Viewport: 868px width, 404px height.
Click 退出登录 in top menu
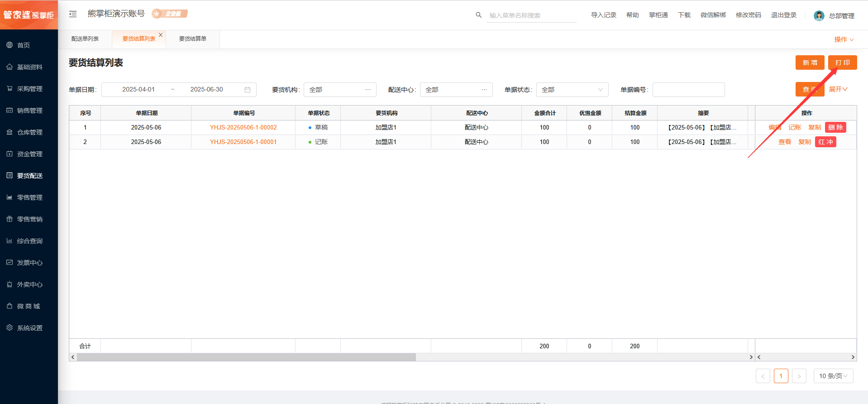[784, 15]
